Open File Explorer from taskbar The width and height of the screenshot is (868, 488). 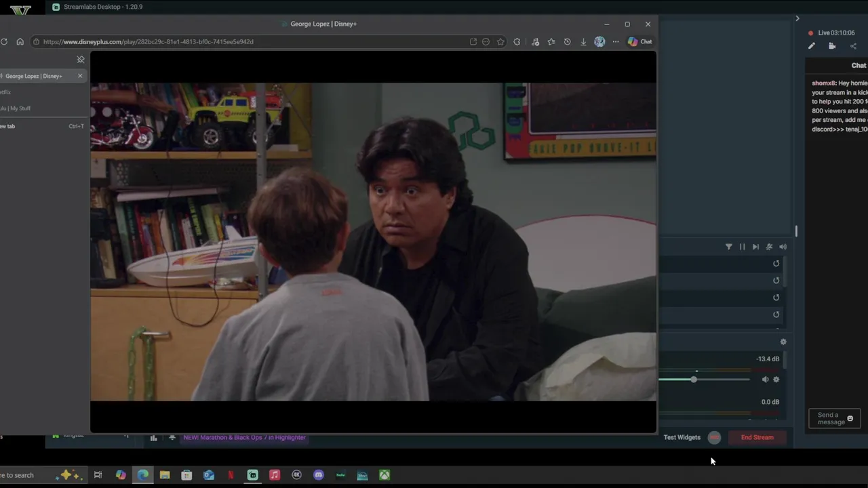[165, 475]
